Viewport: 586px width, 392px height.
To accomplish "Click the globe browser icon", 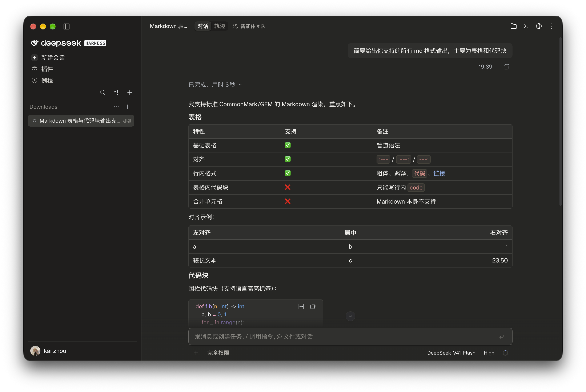I will (539, 26).
